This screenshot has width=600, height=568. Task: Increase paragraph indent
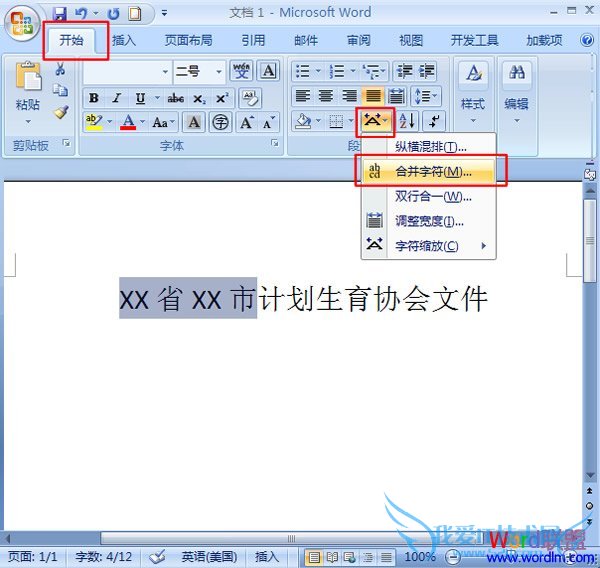click(x=426, y=71)
